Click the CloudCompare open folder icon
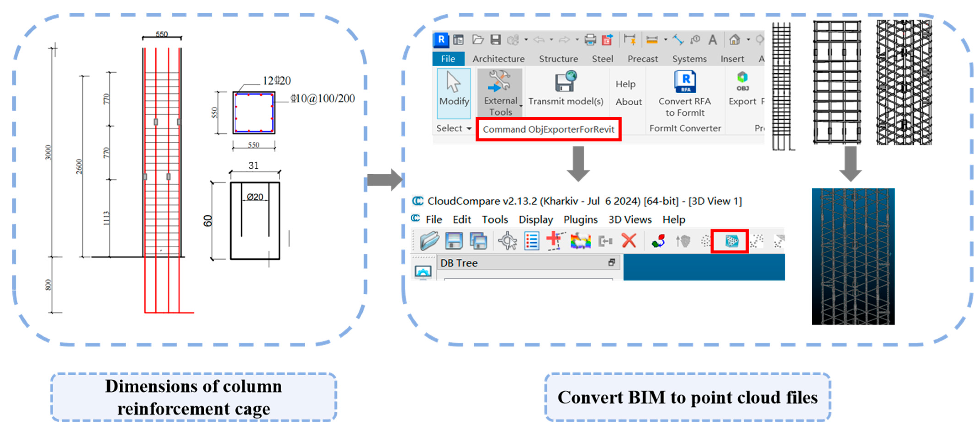 pyautogui.click(x=430, y=241)
